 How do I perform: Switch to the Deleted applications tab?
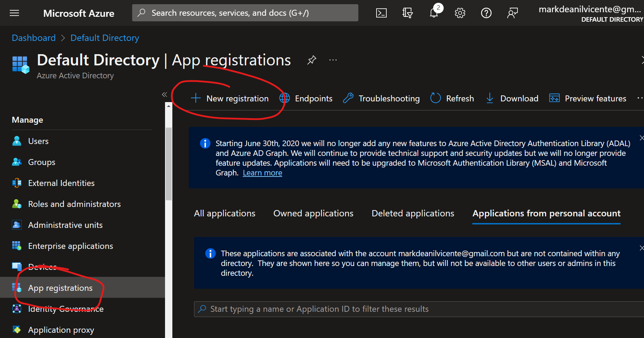point(413,213)
